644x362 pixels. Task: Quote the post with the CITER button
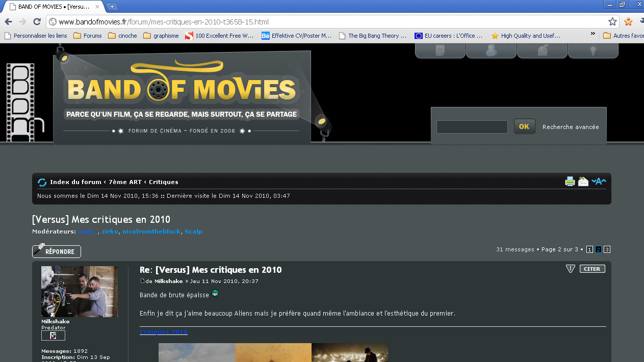593,269
